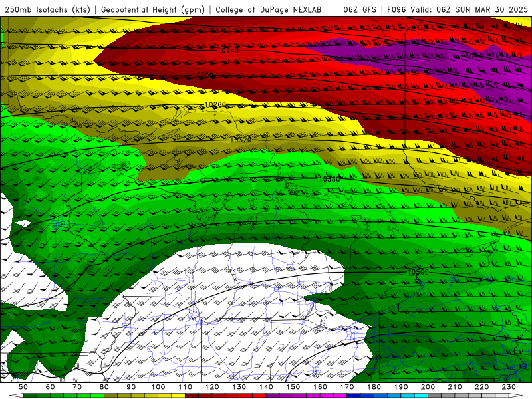Viewport: 532px width, 399px height.
Task: Select the dark blue swatch just after 170
Action: 354,396
